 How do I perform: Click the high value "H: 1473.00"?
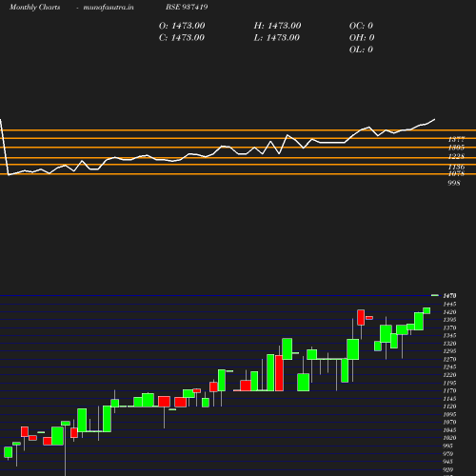point(277,26)
